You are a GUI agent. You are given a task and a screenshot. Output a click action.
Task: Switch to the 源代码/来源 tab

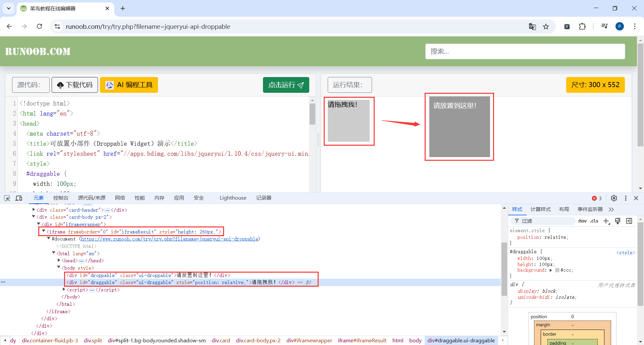(92, 198)
